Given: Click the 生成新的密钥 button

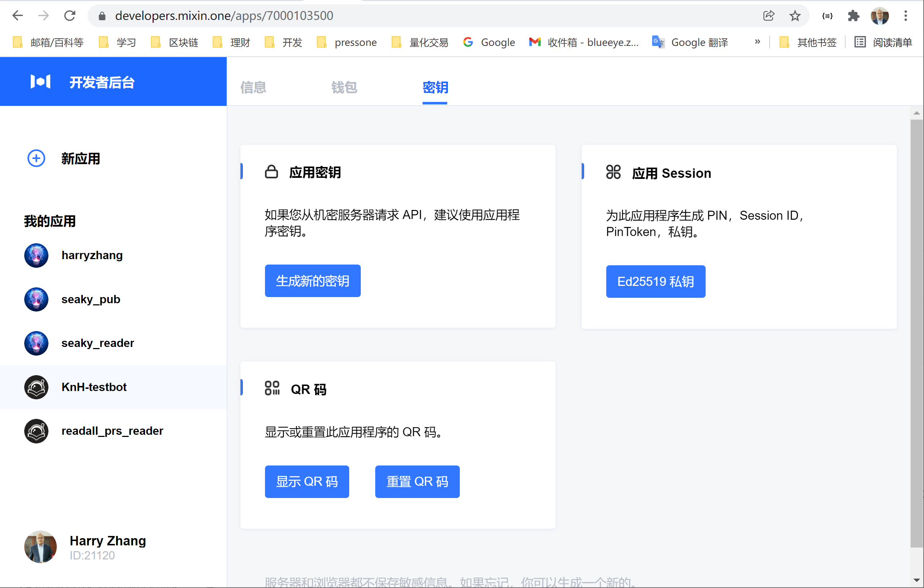Looking at the screenshot, I should coord(312,281).
